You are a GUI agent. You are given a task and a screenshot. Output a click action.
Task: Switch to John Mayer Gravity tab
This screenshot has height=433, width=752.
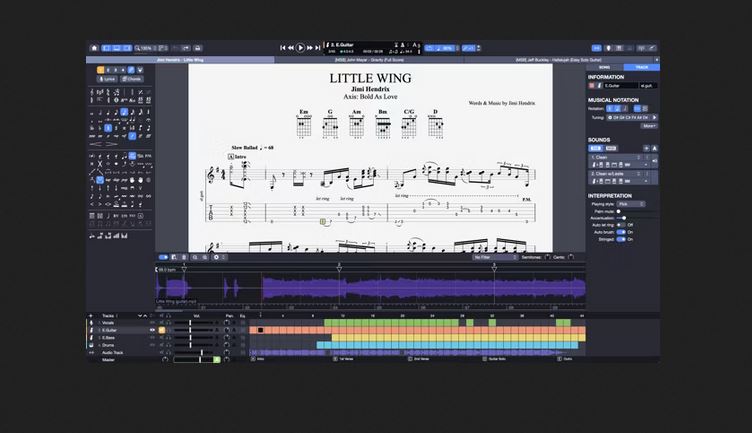pyautogui.click(x=369, y=60)
